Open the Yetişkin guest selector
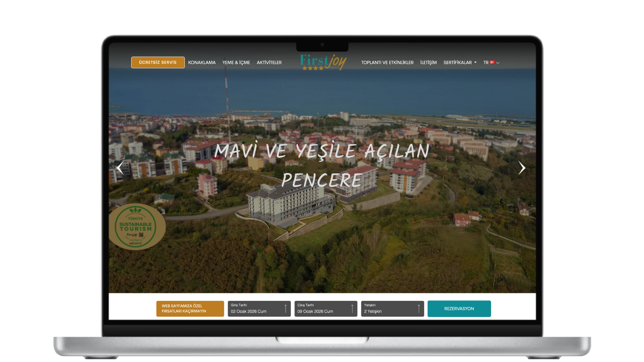644x362 pixels. pos(389,309)
